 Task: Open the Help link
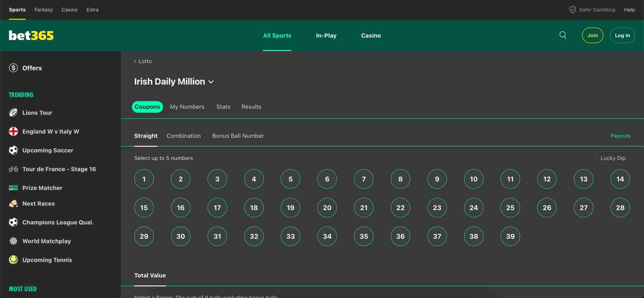tap(629, 10)
